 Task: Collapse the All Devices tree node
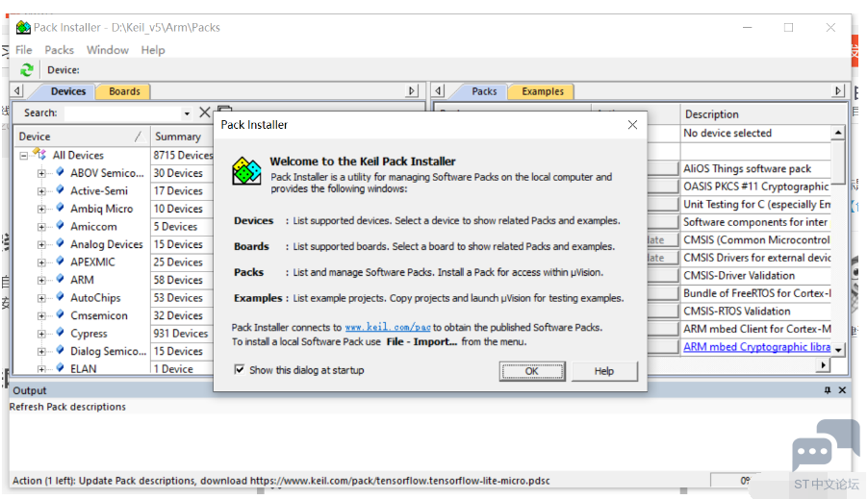24,156
